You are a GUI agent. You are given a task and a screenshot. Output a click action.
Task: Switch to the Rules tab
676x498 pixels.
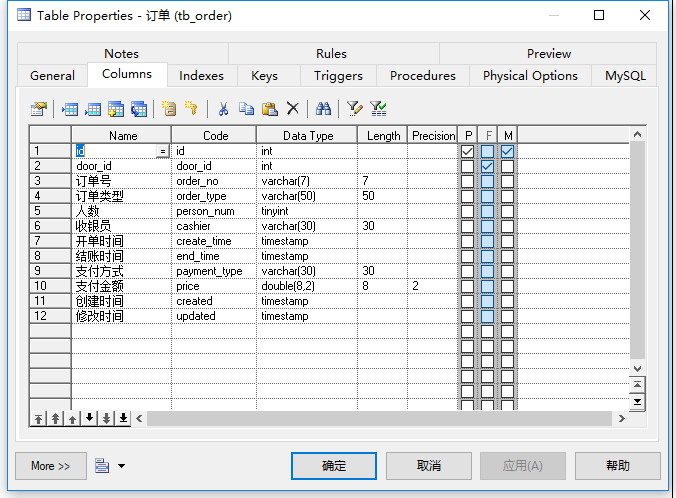pos(333,53)
